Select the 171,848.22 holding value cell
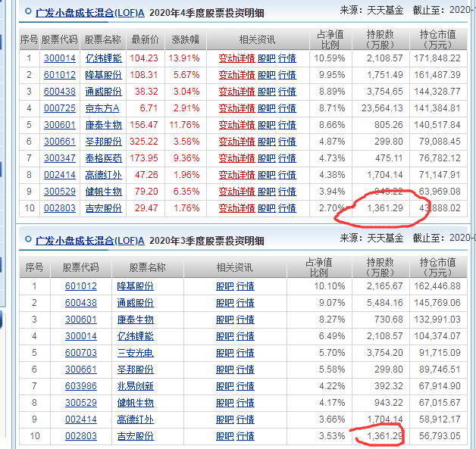 437,58
